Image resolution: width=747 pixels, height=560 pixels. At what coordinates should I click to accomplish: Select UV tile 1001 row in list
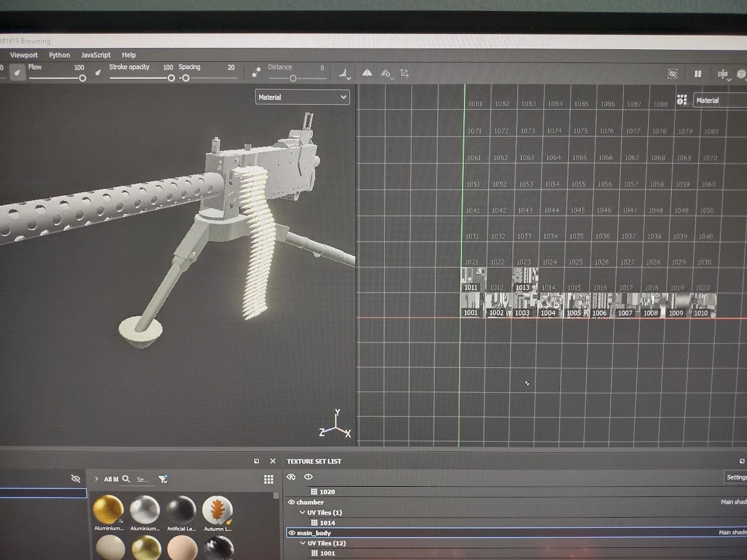coord(515,553)
